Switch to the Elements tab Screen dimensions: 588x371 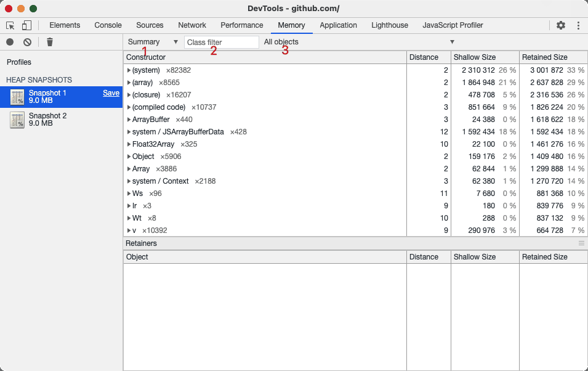(x=65, y=25)
